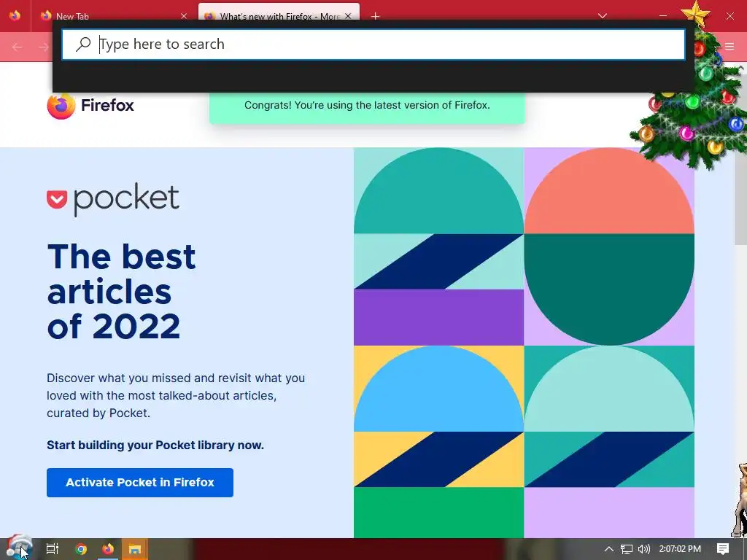Switch to Firefox in the taskbar

pos(108,549)
